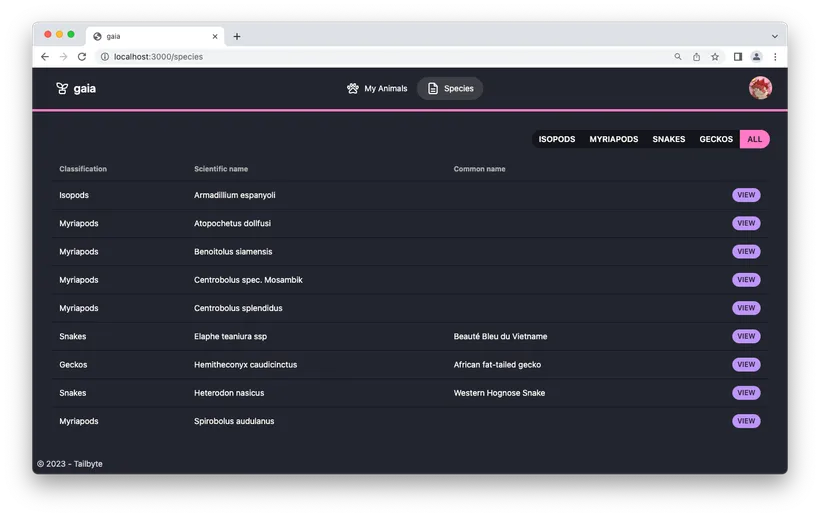Click the Elaphe teaniura ssp cell
Viewport: 820px width, 517px height.
click(231, 336)
